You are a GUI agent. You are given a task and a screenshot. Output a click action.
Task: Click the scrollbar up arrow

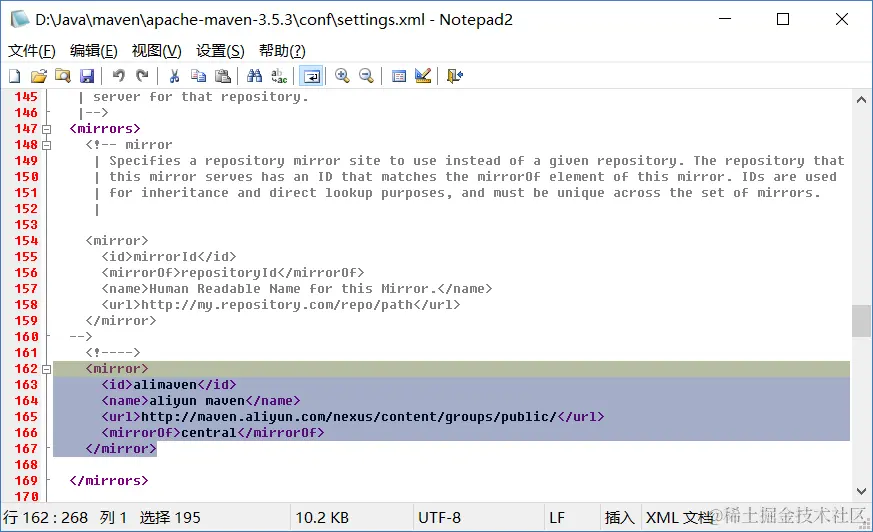click(x=861, y=100)
